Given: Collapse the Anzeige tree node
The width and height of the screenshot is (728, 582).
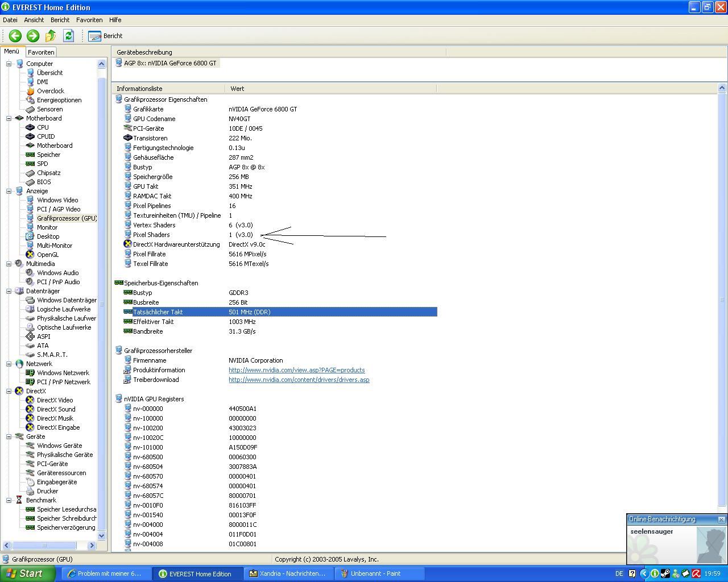Looking at the screenshot, I should (x=9, y=191).
